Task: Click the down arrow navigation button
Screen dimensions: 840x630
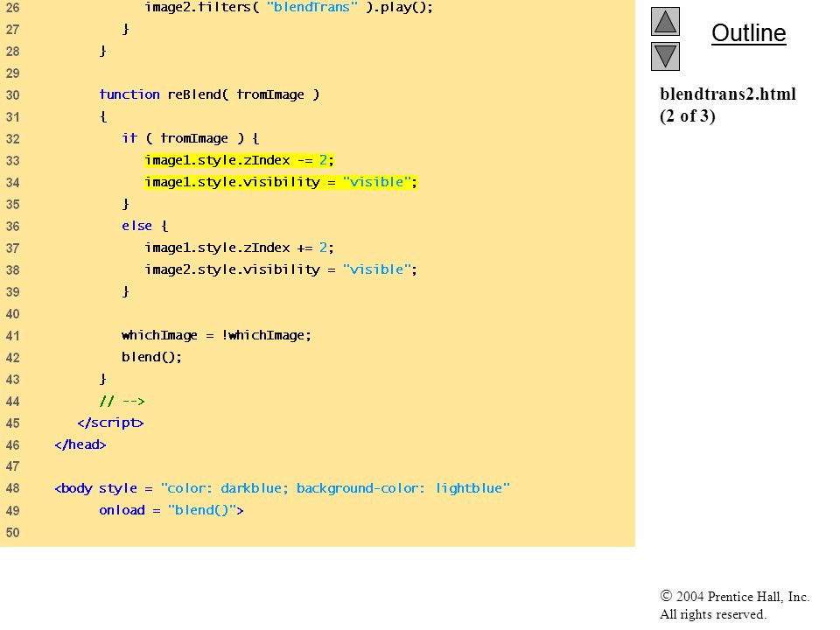Action: [x=665, y=56]
